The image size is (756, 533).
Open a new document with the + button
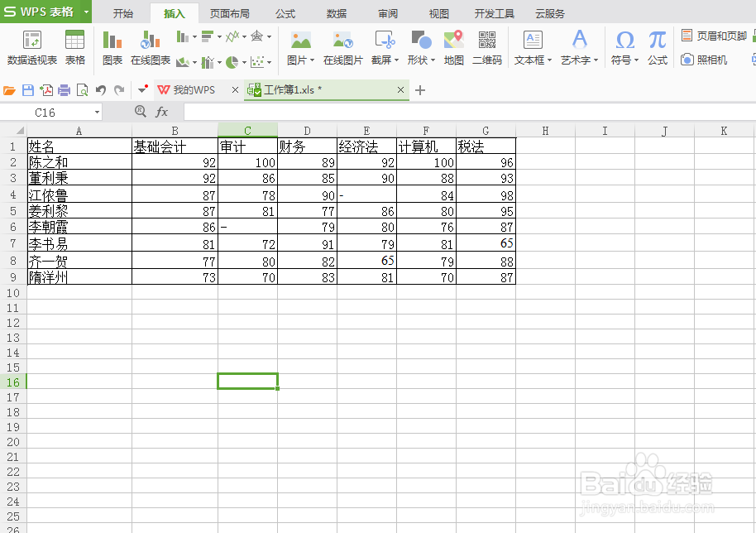click(x=420, y=89)
